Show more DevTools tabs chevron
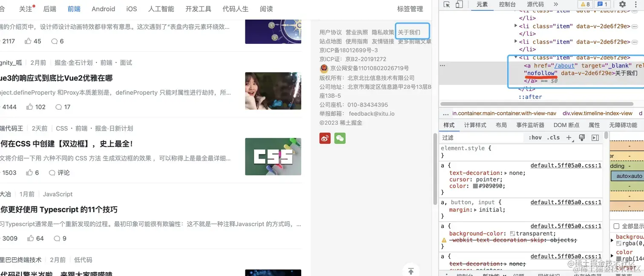Viewport: 644px width, 276px height. click(x=555, y=4)
